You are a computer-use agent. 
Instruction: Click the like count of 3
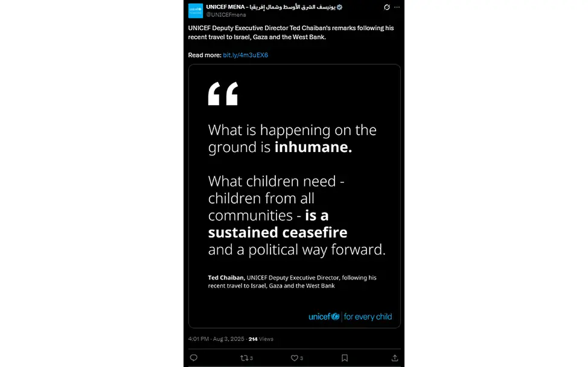[x=300, y=357]
